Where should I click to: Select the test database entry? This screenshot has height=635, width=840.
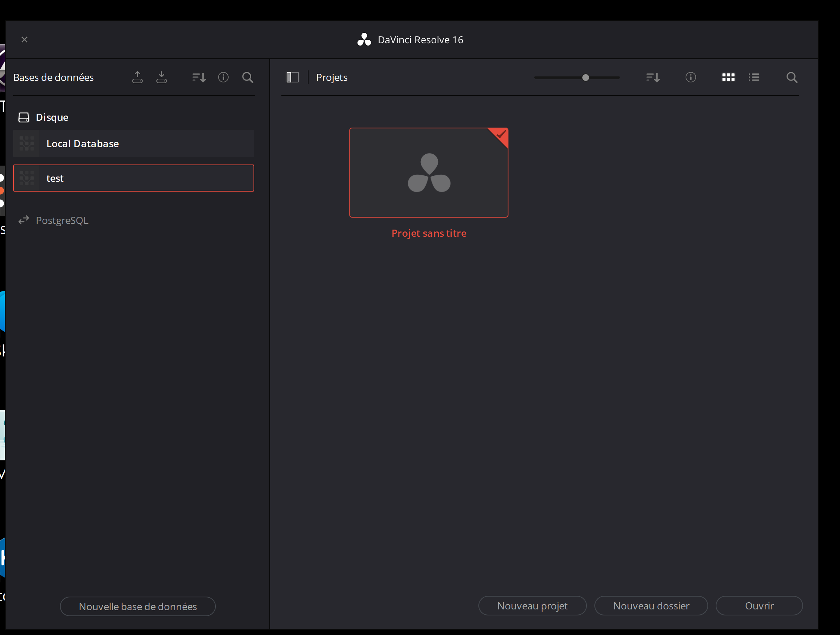point(134,178)
